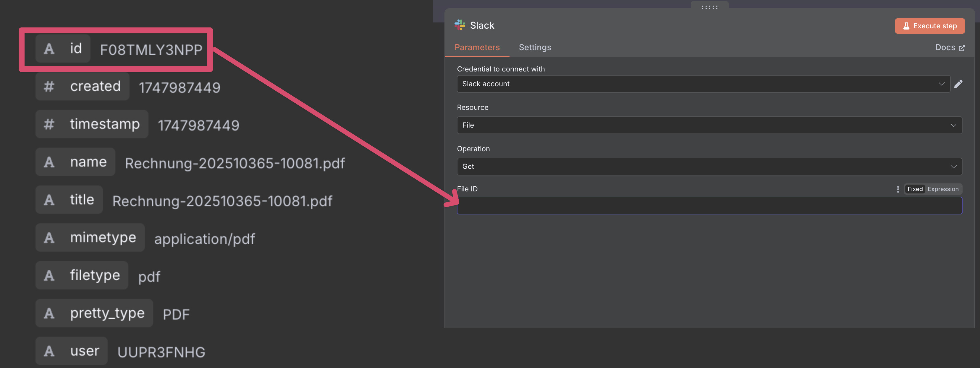Select the mimetype field pill
This screenshot has height=368, width=980.
(90, 238)
